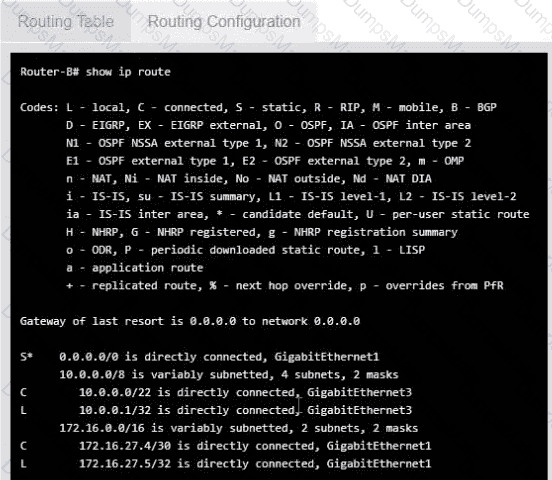The height and width of the screenshot is (480, 552).
Task: Click the 'E1 - OSPF external type 1' legend line
Action: [265, 161]
